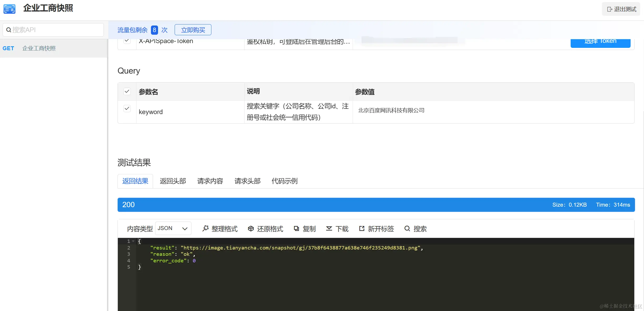
Task: Open the JSON content type dropdown
Action: pos(173,228)
